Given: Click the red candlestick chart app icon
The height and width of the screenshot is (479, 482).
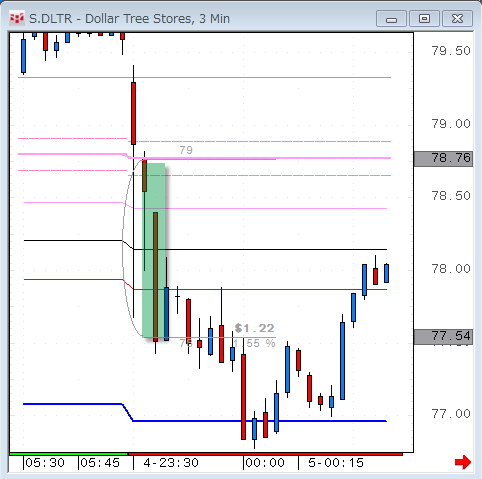Looking at the screenshot, I should [17, 19].
